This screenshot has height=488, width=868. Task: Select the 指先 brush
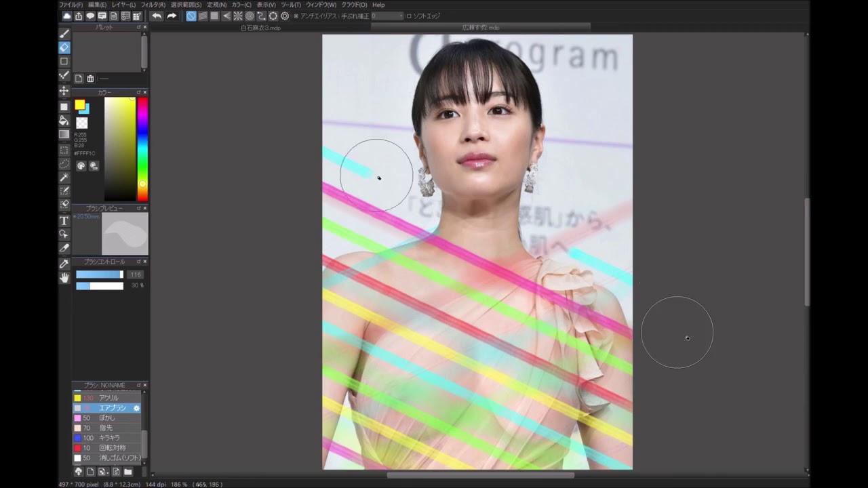[107, 428]
